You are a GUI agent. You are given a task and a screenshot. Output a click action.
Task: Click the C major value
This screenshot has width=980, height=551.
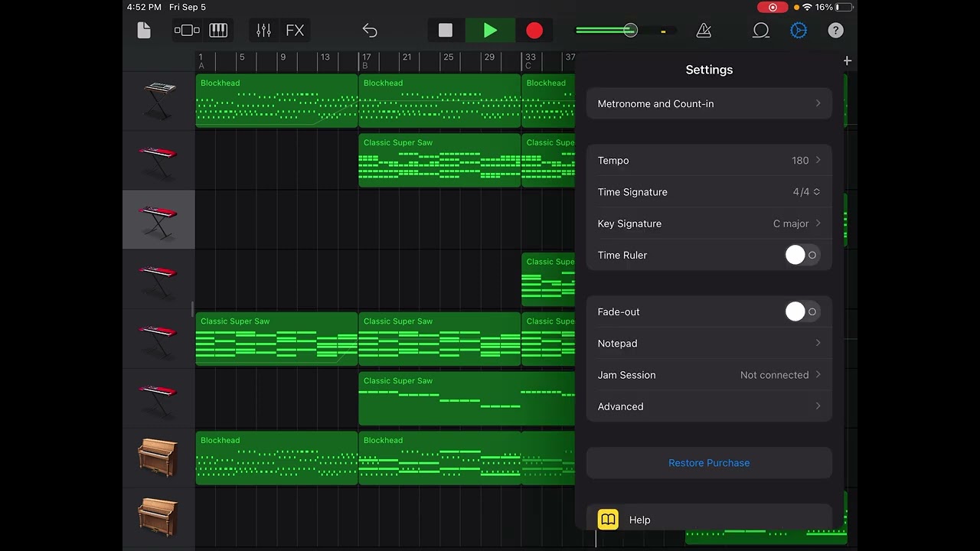(791, 223)
